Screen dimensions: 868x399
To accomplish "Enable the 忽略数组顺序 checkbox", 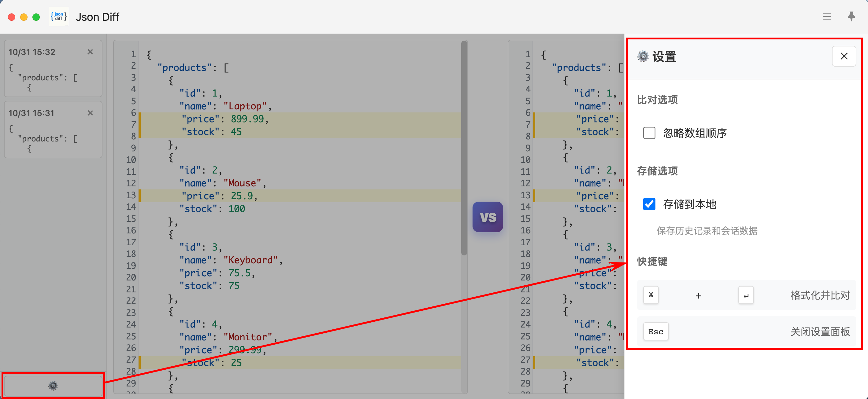I will tap(649, 133).
